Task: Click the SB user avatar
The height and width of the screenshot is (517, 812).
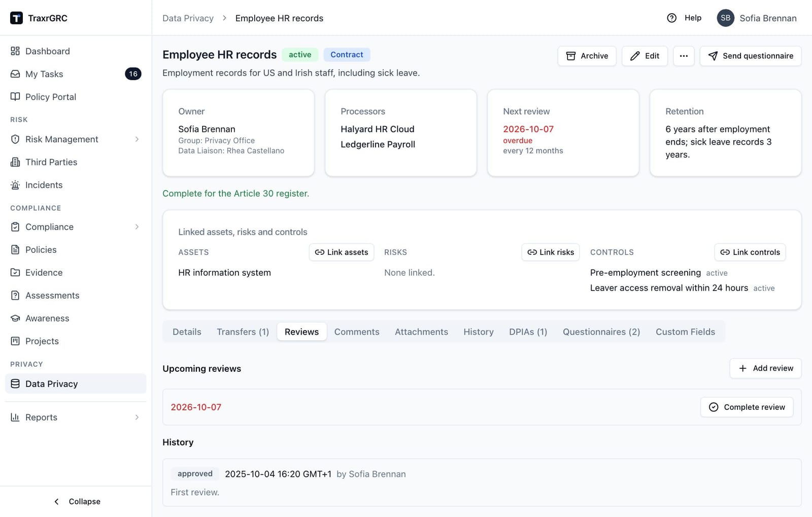Action: (725, 18)
